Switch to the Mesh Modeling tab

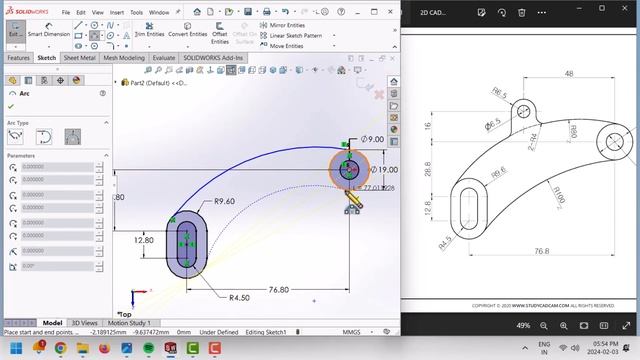pos(124,58)
